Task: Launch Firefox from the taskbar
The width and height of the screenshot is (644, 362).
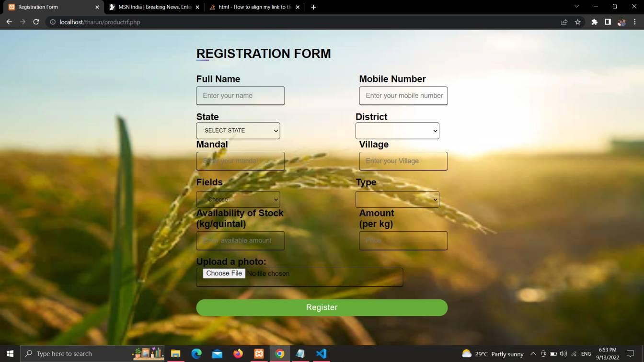Action: click(x=238, y=354)
